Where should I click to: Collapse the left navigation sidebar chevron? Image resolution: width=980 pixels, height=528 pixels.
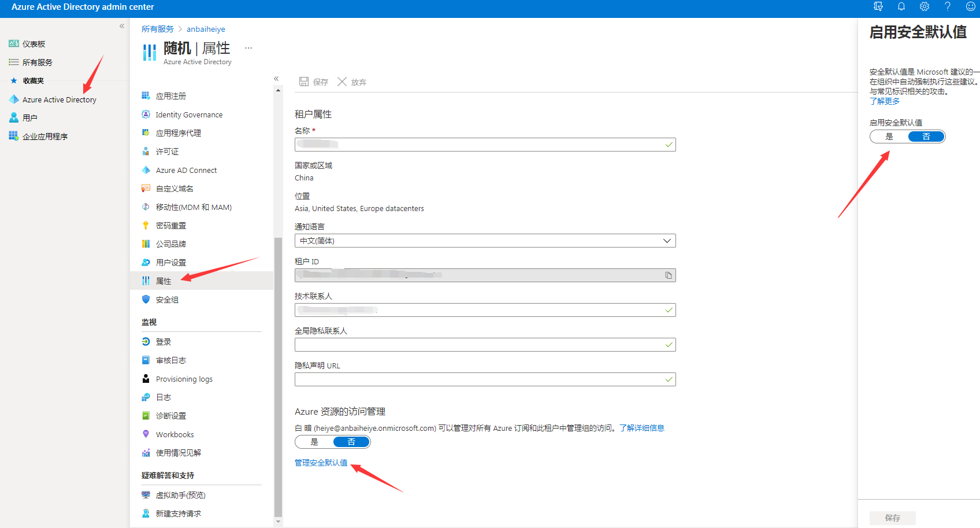tap(122, 26)
